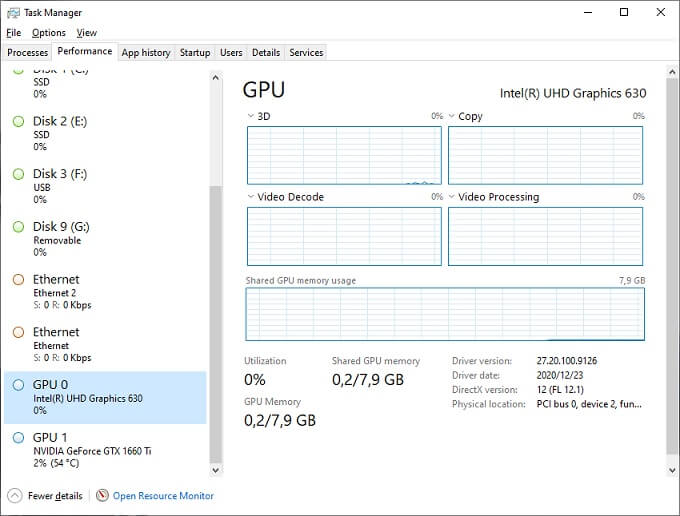
Task: Click the Shared GPU memory usage graph
Action: 445,314
